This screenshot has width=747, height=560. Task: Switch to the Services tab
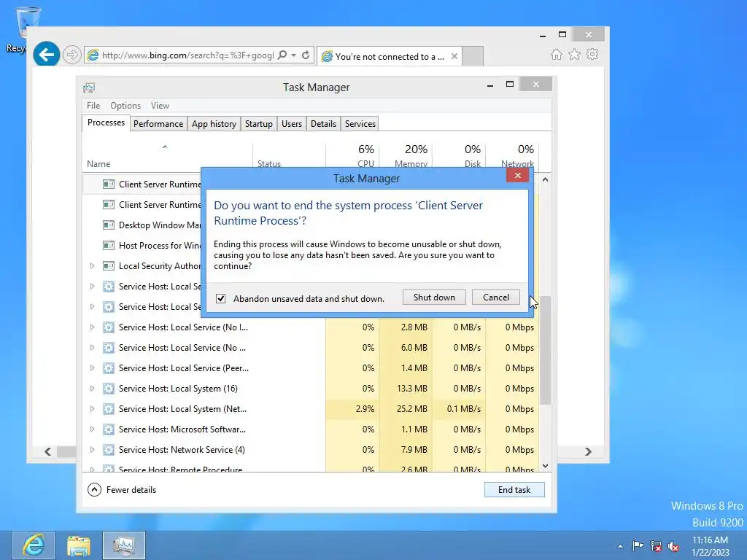[x=360, y=124]
